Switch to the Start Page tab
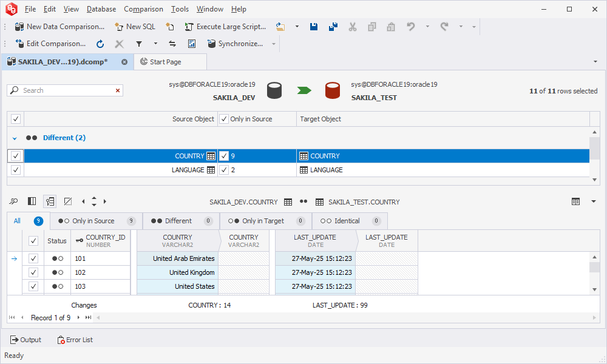 (x=171, y=62)
